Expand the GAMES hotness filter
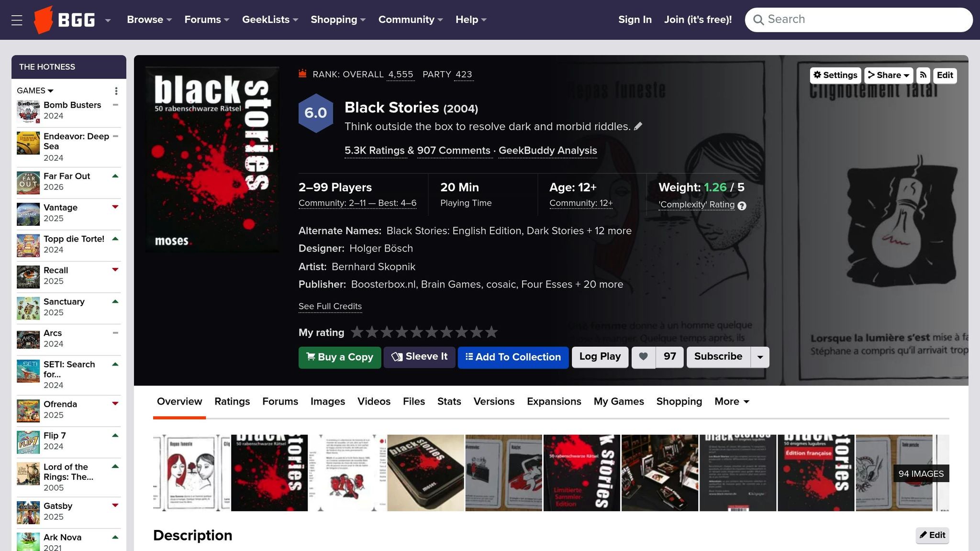This screenshot has height=551, width=980. tap(35, 90)
